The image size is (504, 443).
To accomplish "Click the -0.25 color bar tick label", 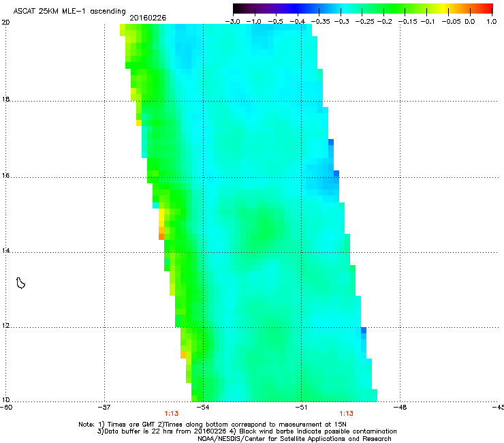I will click(365, 22).
